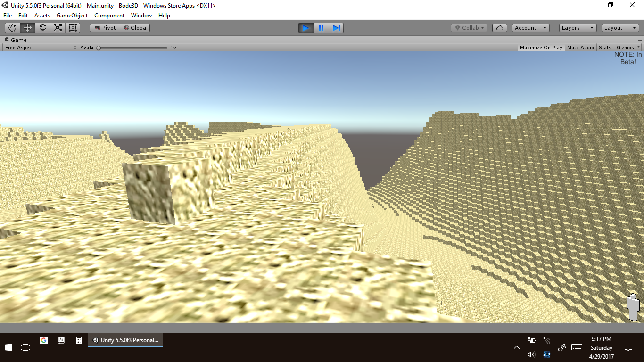The width and height of the screenshot is (644, 362).
Task: Select the Move tool
Action: tap(27, 28)
